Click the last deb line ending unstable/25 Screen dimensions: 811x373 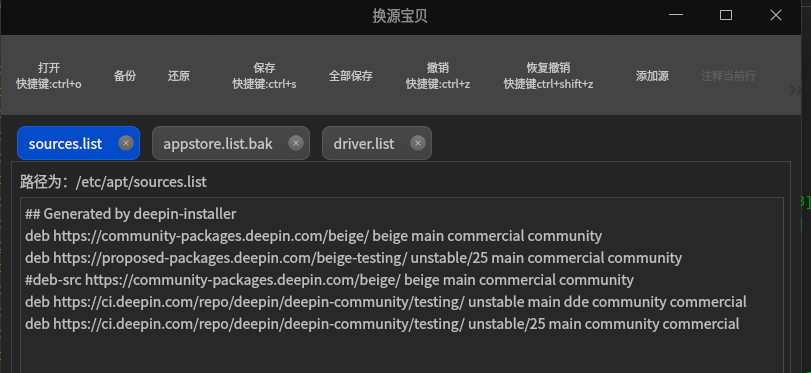tap(382, 324)
